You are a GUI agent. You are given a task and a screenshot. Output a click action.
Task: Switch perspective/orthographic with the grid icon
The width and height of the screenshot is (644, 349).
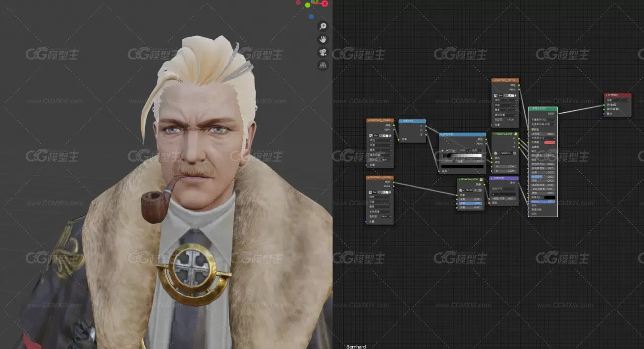[x=323, y=65]
